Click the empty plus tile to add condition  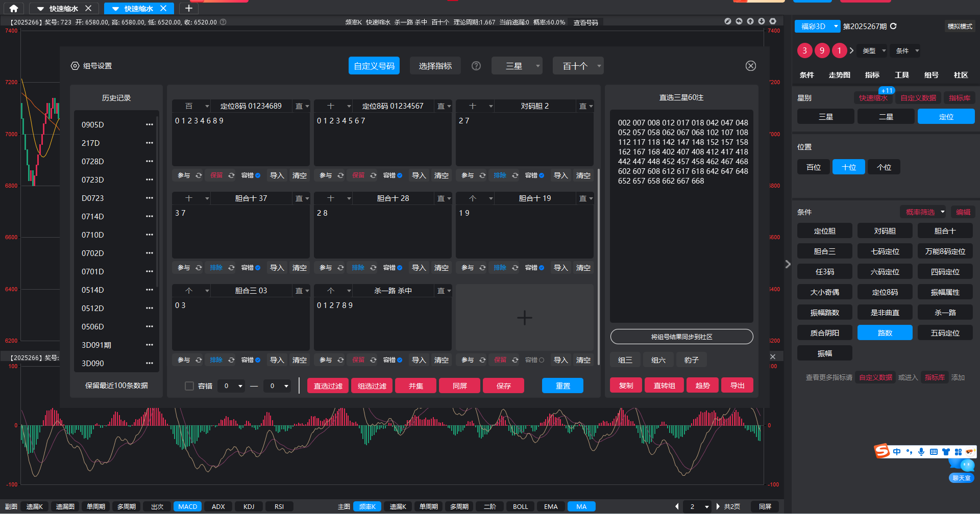click(524, 318)
